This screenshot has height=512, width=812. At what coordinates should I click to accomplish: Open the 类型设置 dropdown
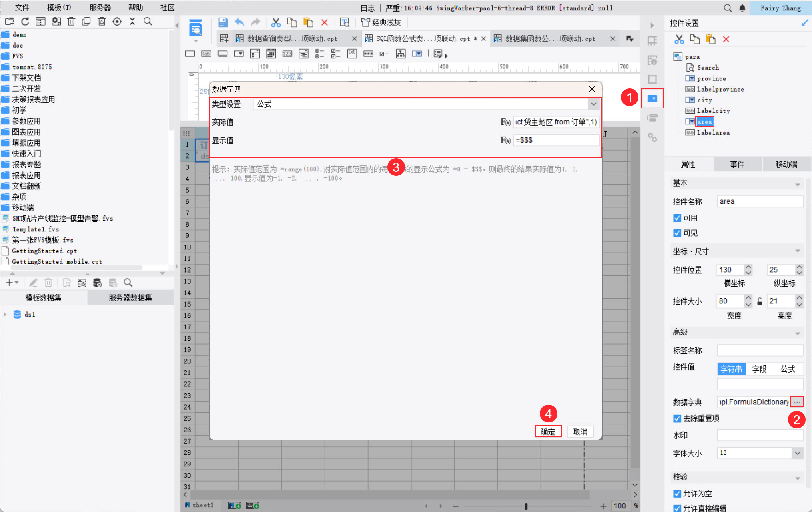pyautogui.click(x=593, y=104)
